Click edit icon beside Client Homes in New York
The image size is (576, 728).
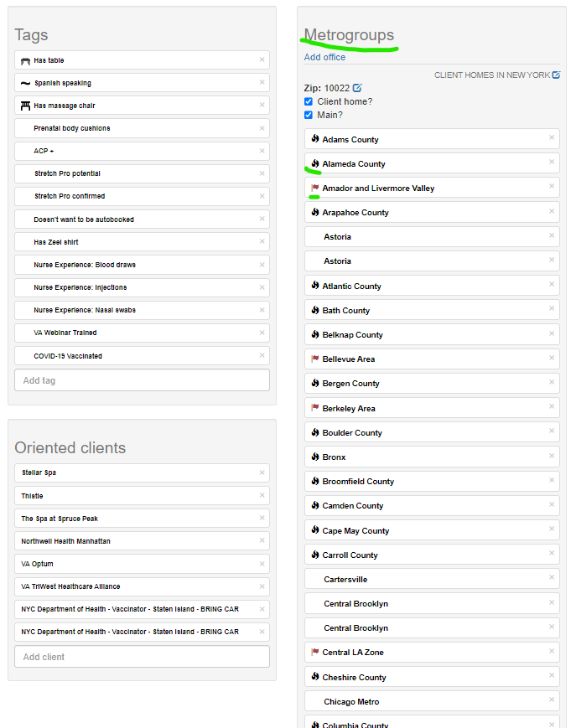pyautogui.click(x=556, y=75)
